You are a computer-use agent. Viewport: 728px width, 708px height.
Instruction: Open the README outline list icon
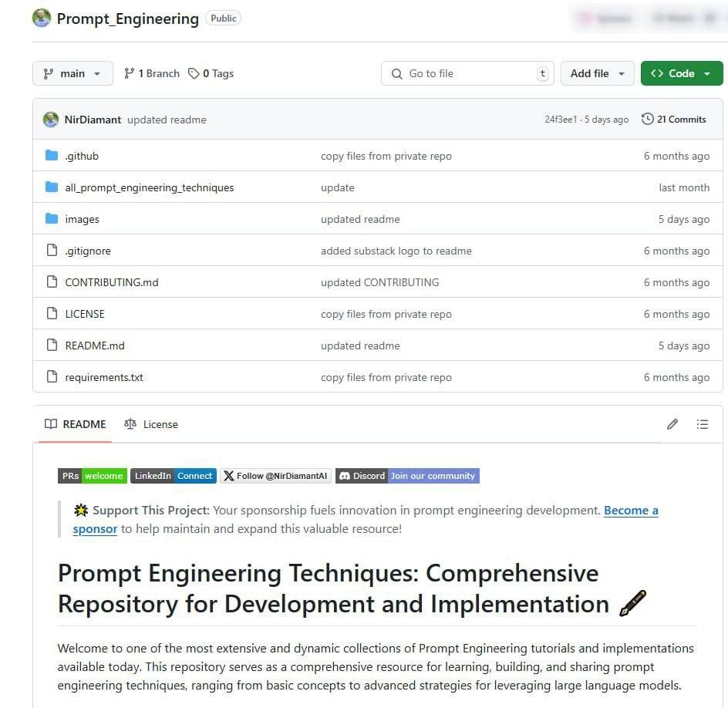(702, 424)
